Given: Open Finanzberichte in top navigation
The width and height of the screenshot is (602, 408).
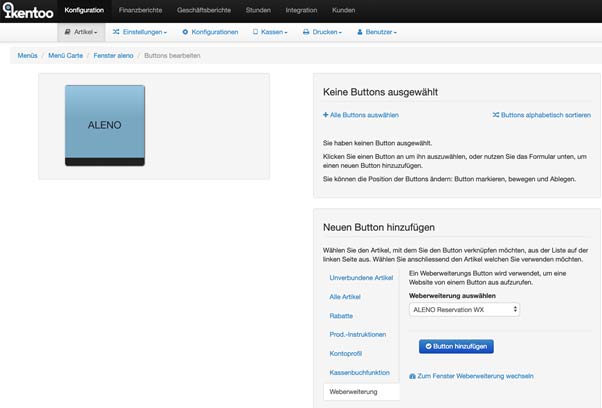Looking at the screenshot, I should [141, 10].
